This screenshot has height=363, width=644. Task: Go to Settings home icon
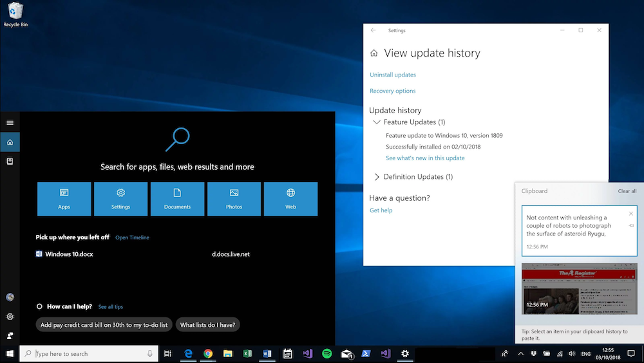[x=374, y=53]
